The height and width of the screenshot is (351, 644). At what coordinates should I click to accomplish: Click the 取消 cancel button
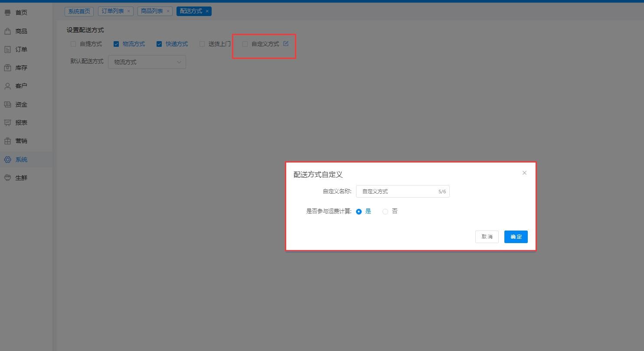pos(487,237)
